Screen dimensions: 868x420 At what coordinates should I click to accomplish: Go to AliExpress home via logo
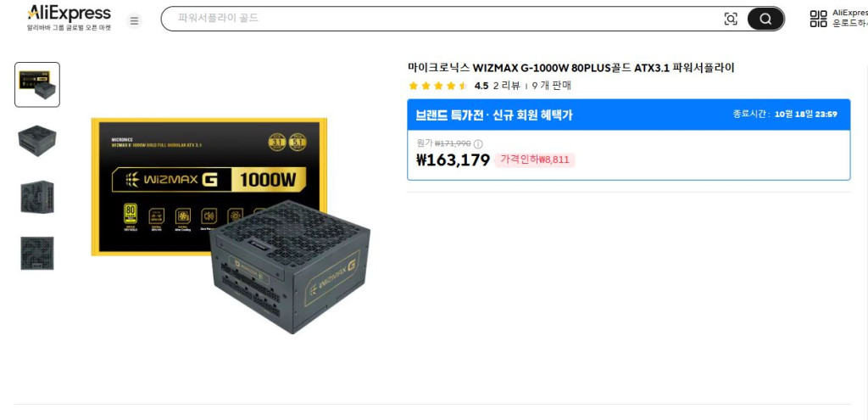[x=70, y=17]
